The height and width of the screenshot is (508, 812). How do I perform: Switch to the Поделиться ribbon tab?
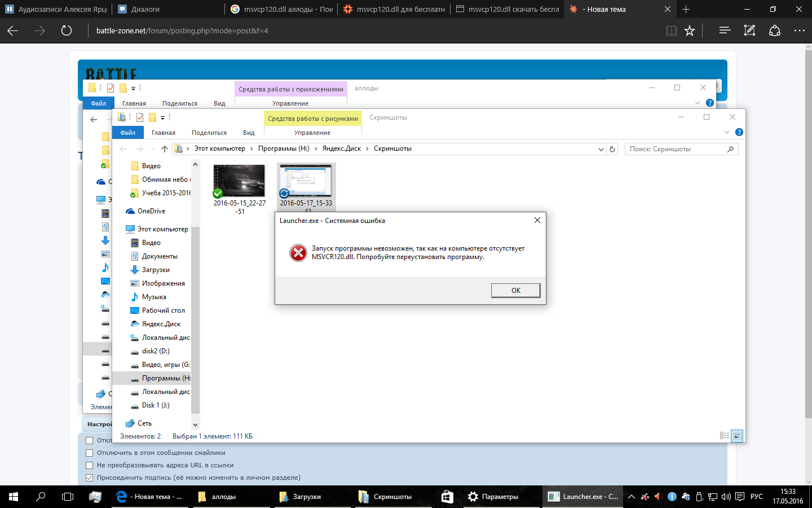209,133
